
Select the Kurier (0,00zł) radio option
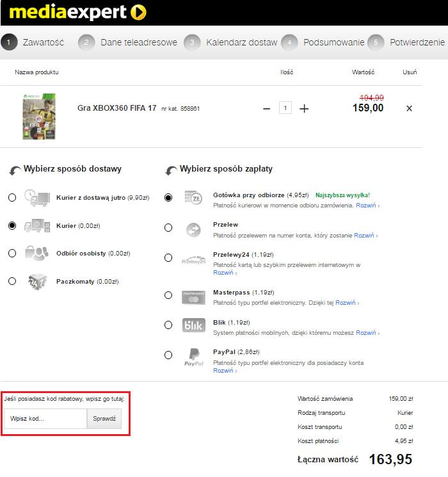coord(12,226)
